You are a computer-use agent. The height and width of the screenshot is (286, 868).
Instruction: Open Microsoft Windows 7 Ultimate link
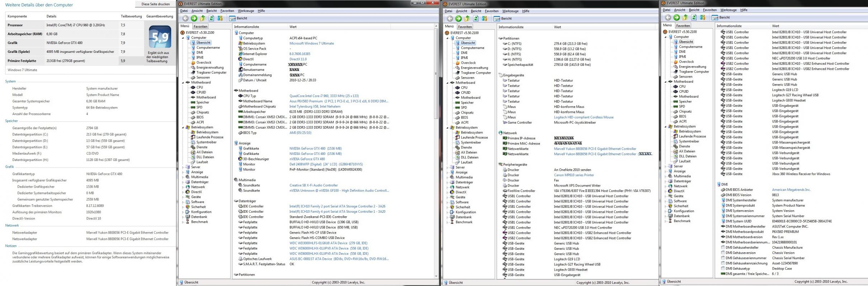[x=311, y=43]
